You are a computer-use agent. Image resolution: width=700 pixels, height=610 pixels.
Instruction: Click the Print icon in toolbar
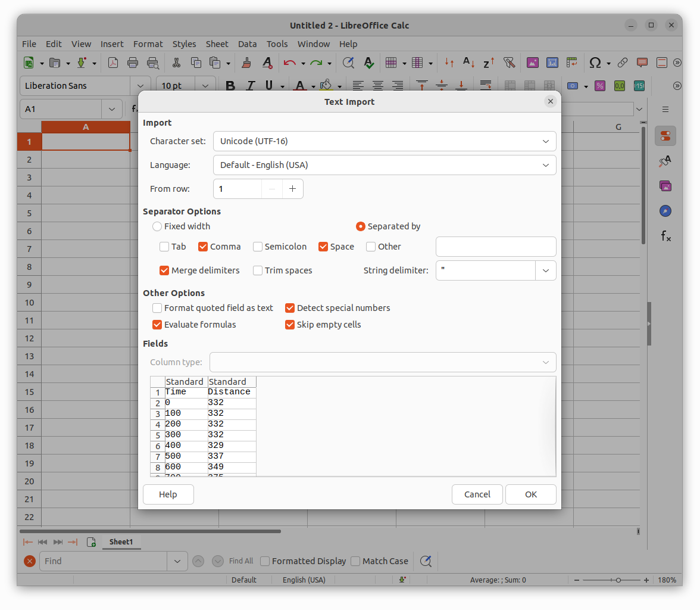pyautogui.click(x=133, y=63)
